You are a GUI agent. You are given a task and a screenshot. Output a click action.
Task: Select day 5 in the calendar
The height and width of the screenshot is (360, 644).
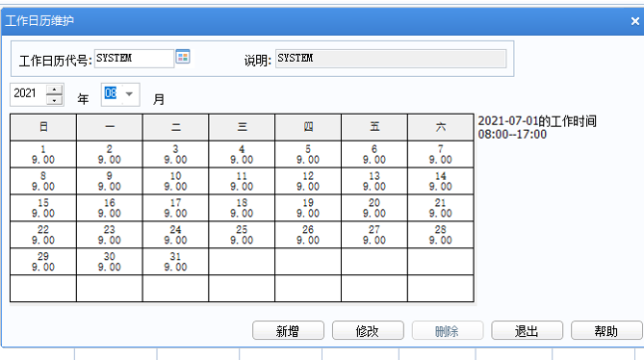tap(308, 154)
